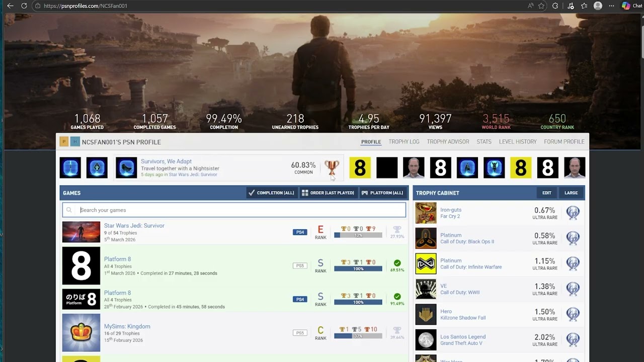Open the Star Wars Jedi: Survivor link in recent trophy
Viewport: 644px width, 362px height.
[x=193, y=174]
